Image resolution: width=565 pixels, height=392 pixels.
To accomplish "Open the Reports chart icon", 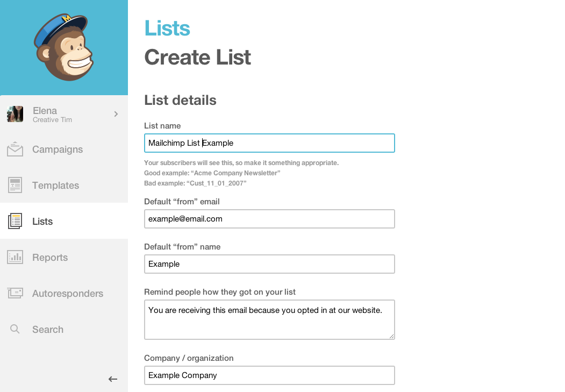I will coord(15,257).
